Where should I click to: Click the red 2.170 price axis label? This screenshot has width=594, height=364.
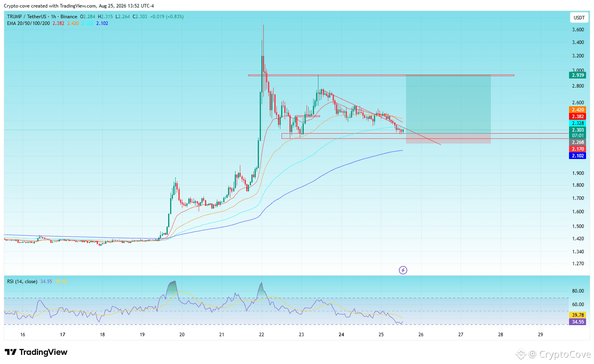(578, 149)
